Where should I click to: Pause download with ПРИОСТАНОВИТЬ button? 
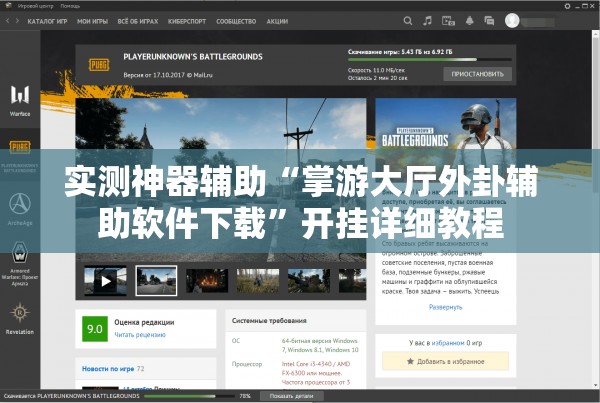coord(478,74)
